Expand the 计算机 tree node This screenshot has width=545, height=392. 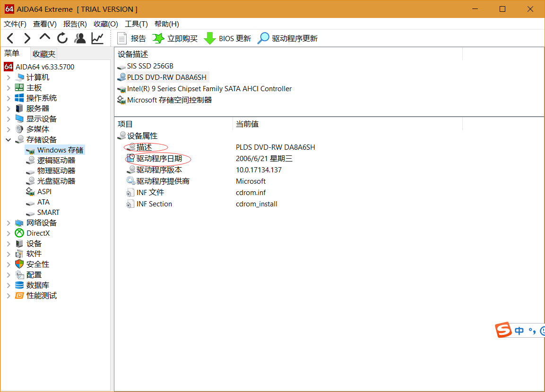pos(9,77)
